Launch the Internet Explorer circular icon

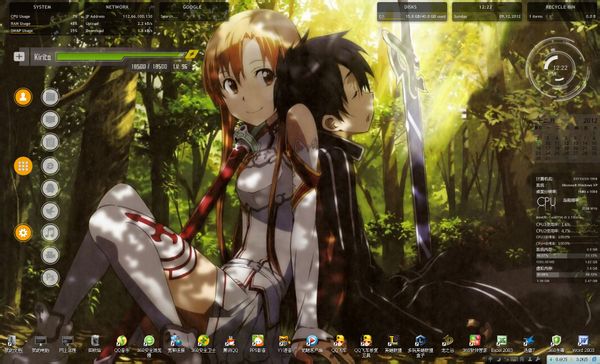pos(50,166)
